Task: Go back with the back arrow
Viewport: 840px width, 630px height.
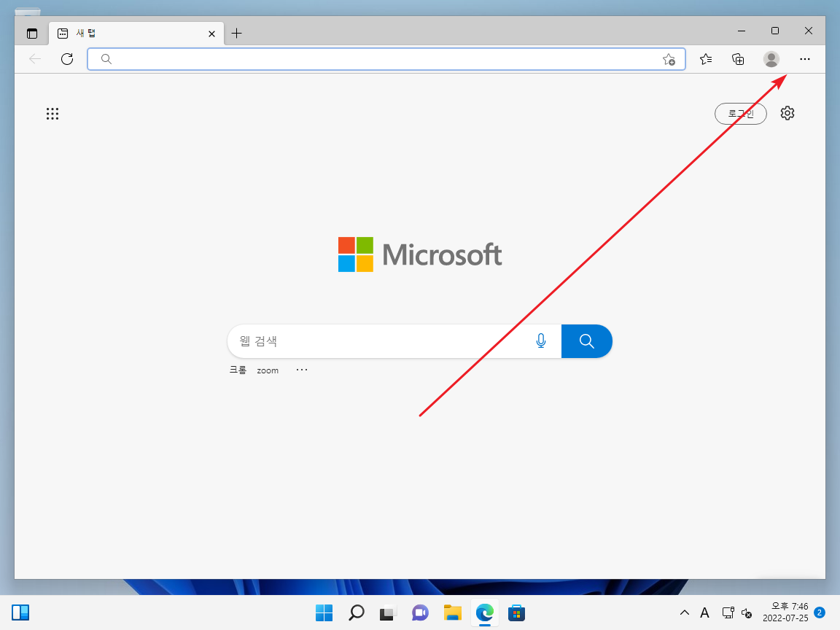Action: click(35, 59)
